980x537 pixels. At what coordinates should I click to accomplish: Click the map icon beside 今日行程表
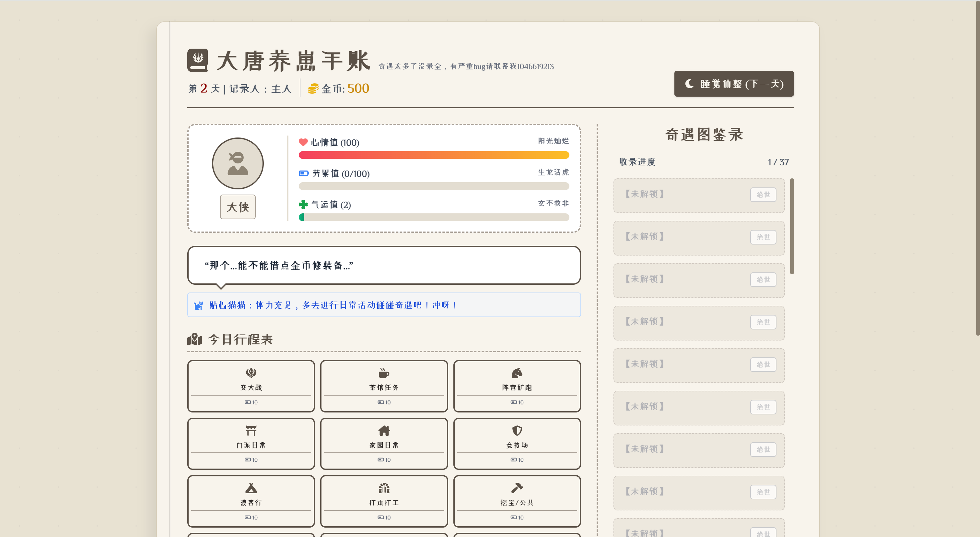click(194, 339)
